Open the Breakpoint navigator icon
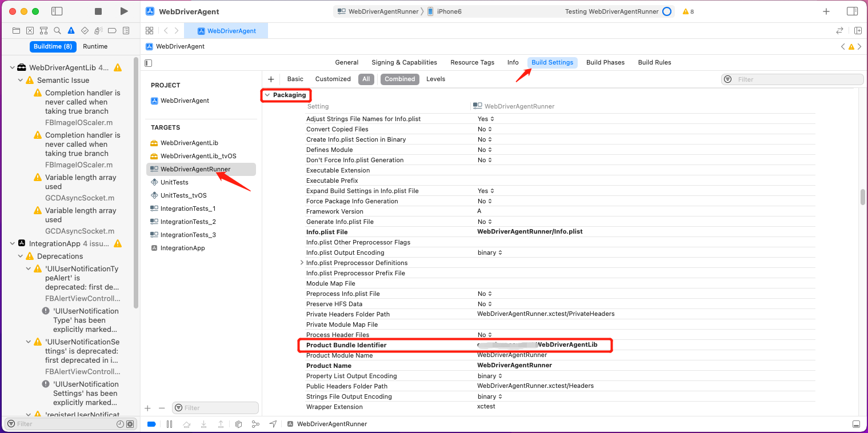The image size is (868, 433). tap(112, 30)
